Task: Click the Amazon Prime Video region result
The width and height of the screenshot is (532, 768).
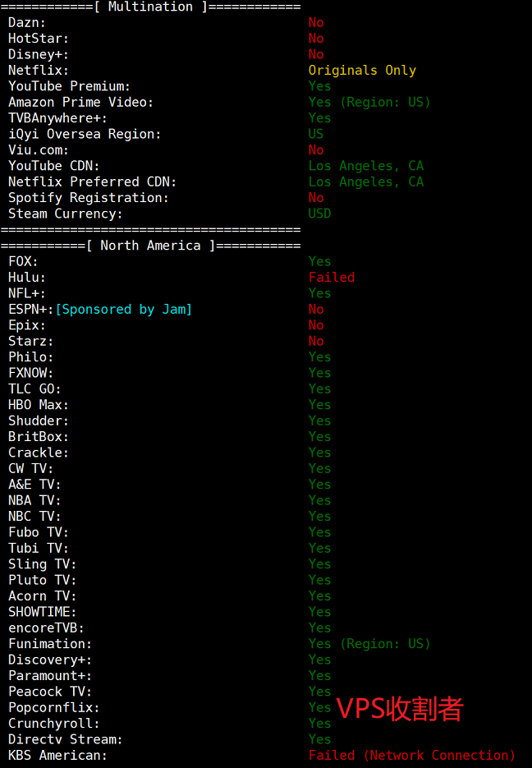Action: coord(369,103)
